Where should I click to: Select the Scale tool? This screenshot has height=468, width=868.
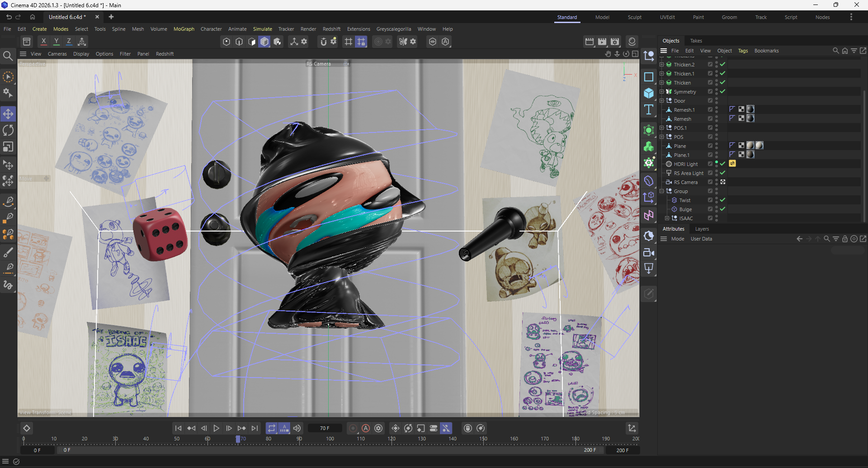(x=8, y=147)
